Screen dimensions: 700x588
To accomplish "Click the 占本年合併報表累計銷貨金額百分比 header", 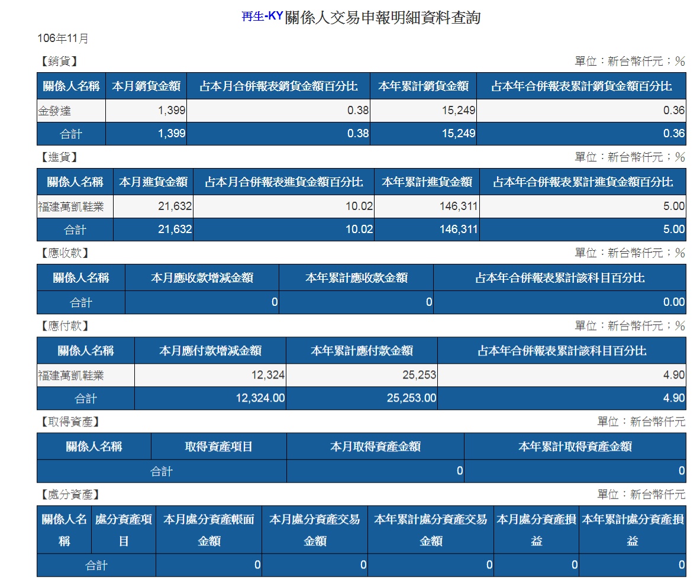I will (x=581, y=86).
